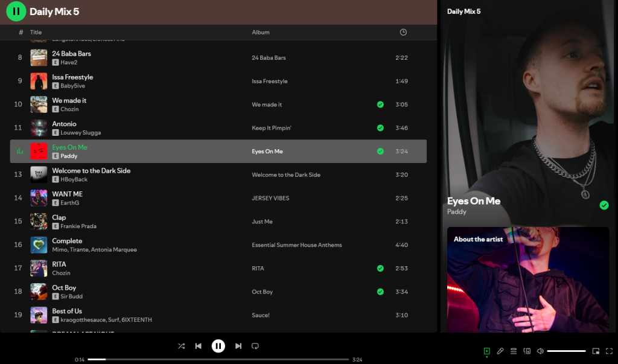Open the JERSEY VIBES album link
The height and width of the screenshot is (364, 618).
pyautogui.click(x=270, y=198)
